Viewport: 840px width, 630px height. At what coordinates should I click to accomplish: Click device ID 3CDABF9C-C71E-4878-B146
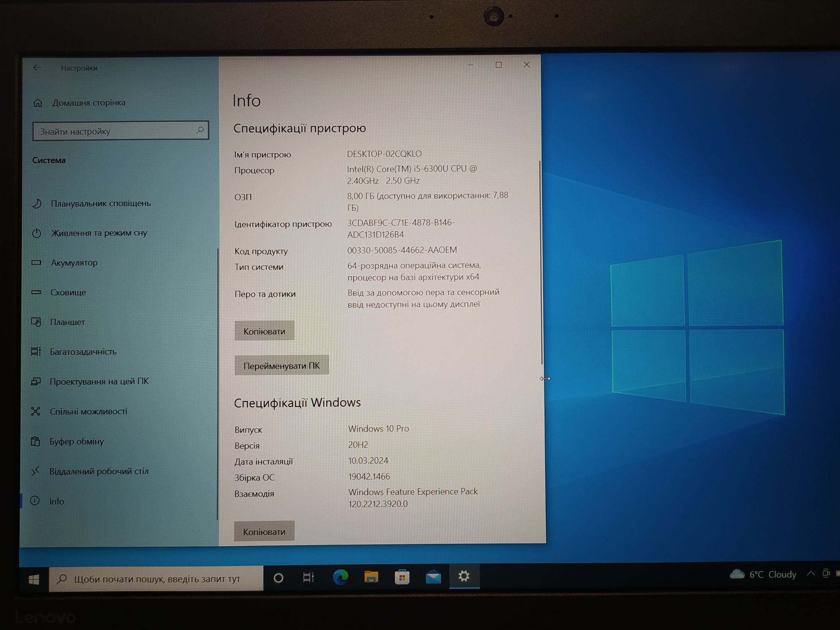point(401,228)
